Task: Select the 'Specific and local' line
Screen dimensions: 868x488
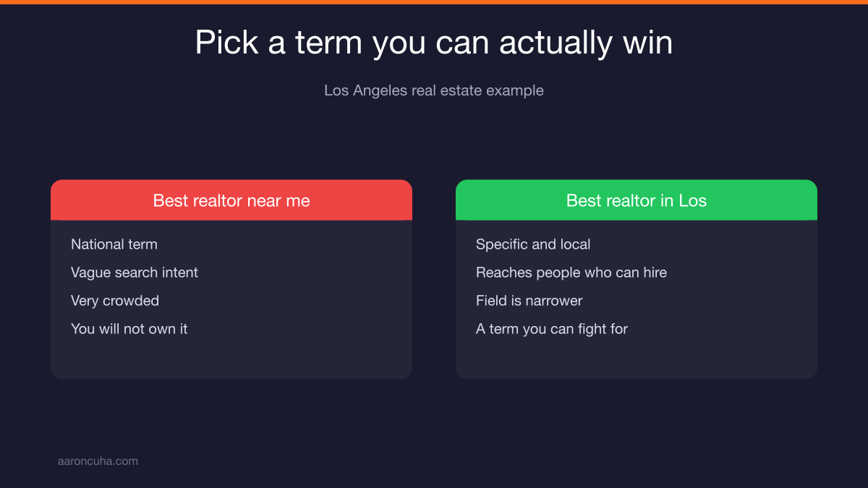Action: point(533,244)
